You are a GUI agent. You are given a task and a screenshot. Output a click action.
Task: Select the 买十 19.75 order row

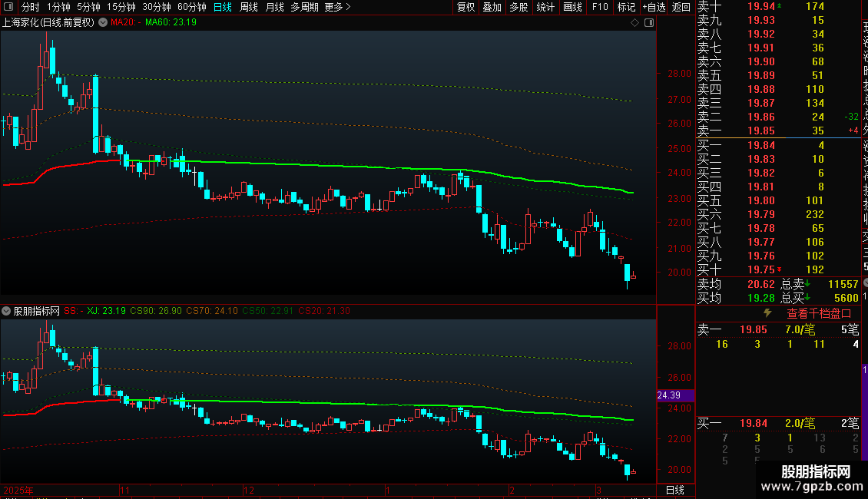[x=778, y=269]
